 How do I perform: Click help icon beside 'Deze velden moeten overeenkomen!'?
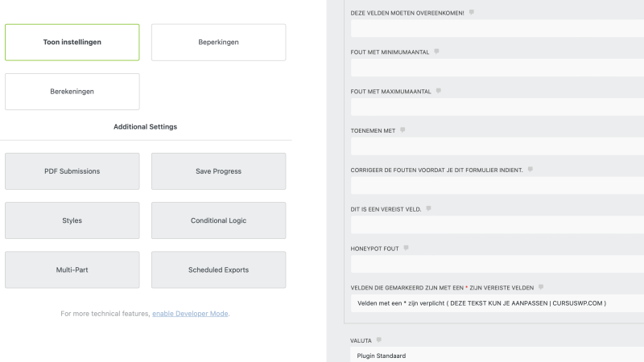click(472, 12)
